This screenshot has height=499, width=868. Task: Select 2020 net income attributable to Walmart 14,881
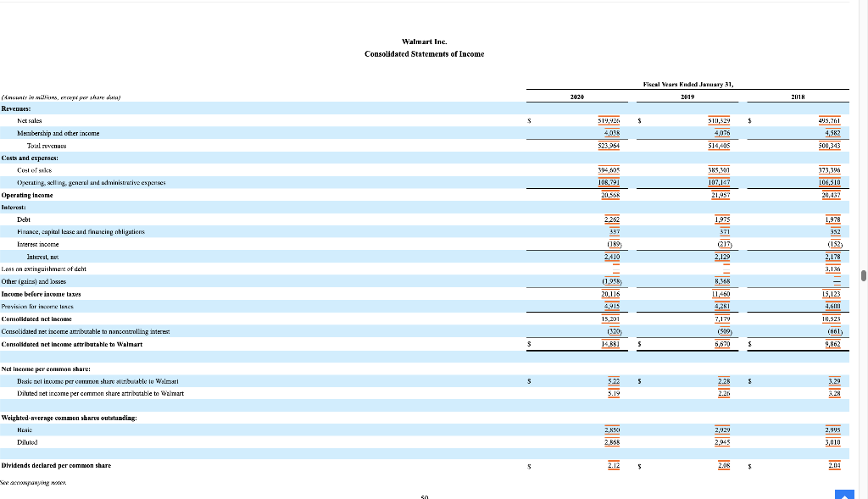pos(610,344)
